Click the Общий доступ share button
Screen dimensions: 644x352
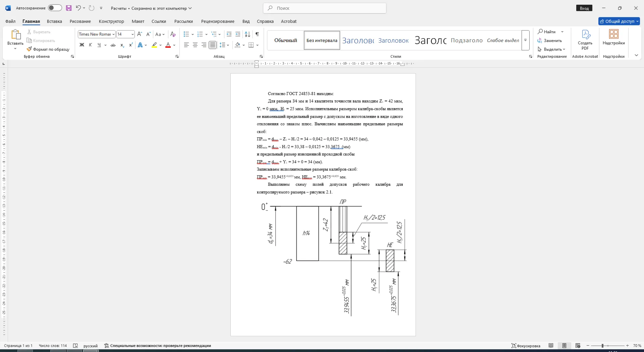coord(619,21)
